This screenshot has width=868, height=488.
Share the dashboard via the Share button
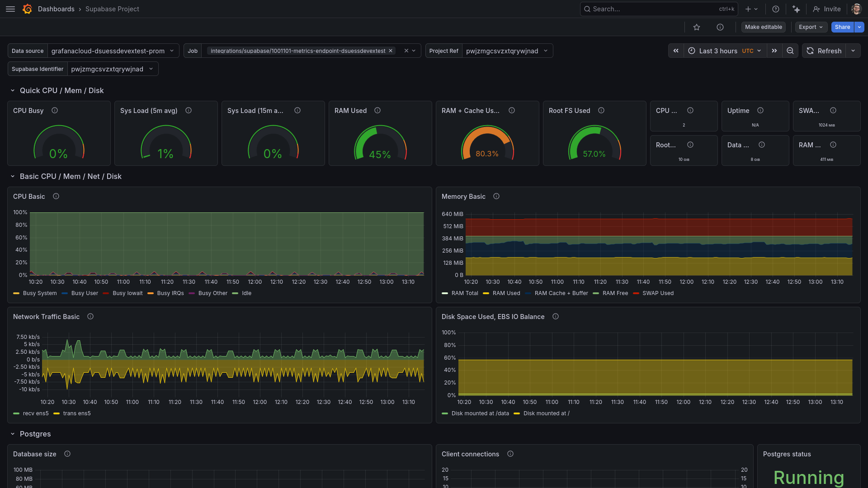[842, 27]
